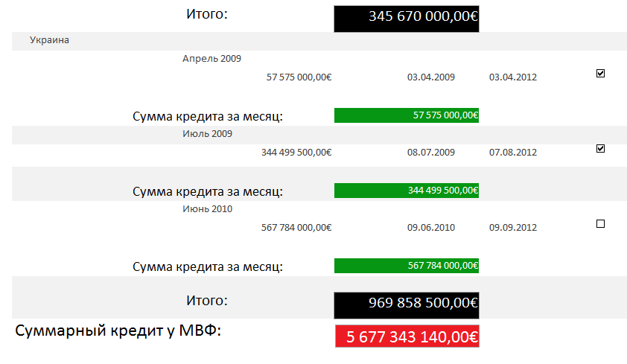The width and height of the screenshot is (627, 364).
Task: Click the 344 499 500,00€ loan amount field
Action: coord(296,153)
